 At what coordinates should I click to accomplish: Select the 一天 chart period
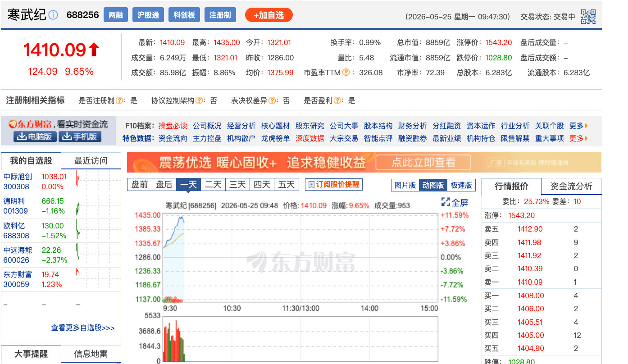pyautogui.click(x=188, y=184)
